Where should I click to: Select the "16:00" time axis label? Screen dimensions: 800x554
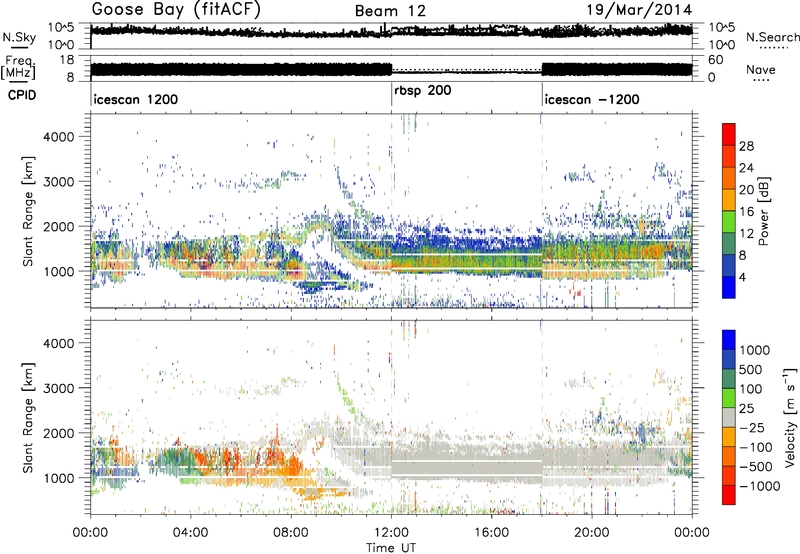coord(491,533)
